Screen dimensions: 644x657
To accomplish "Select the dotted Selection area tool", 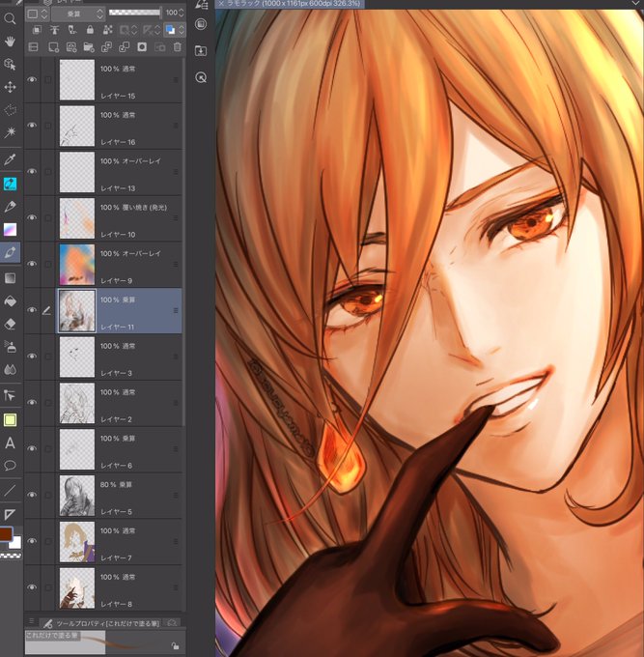I will click(x=10, y=110).
